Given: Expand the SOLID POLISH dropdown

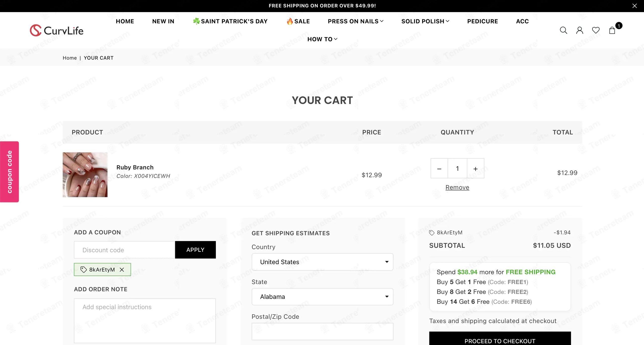Looking at the screenshot, I should 425,21.
